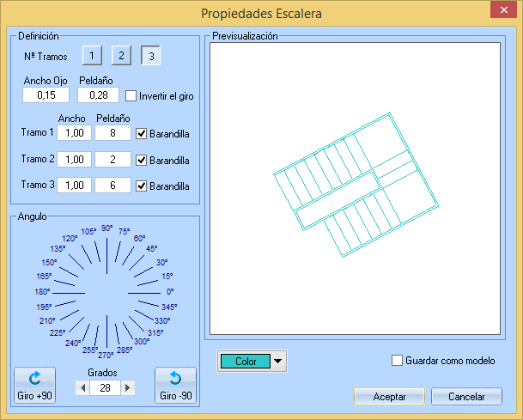
Task: Uncheck Barandilla for Tramo 2
Action: click(142, 160)
